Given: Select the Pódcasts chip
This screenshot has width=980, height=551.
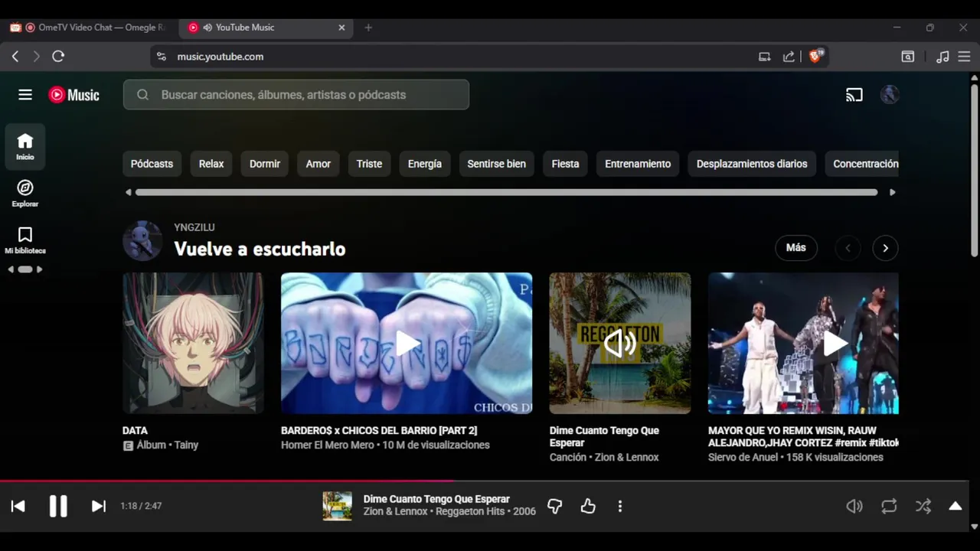Looking at the screenshot, I should click(x=152, y=164).
